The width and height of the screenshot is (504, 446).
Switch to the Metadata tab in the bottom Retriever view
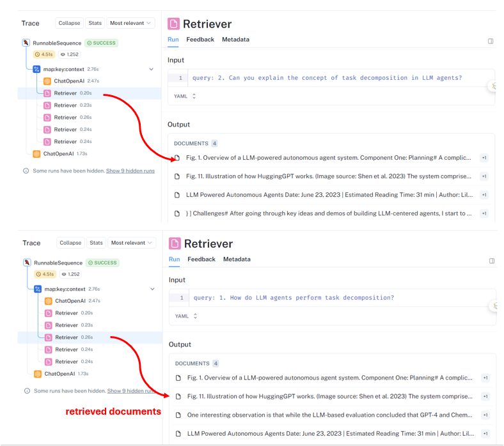[237, 259]
